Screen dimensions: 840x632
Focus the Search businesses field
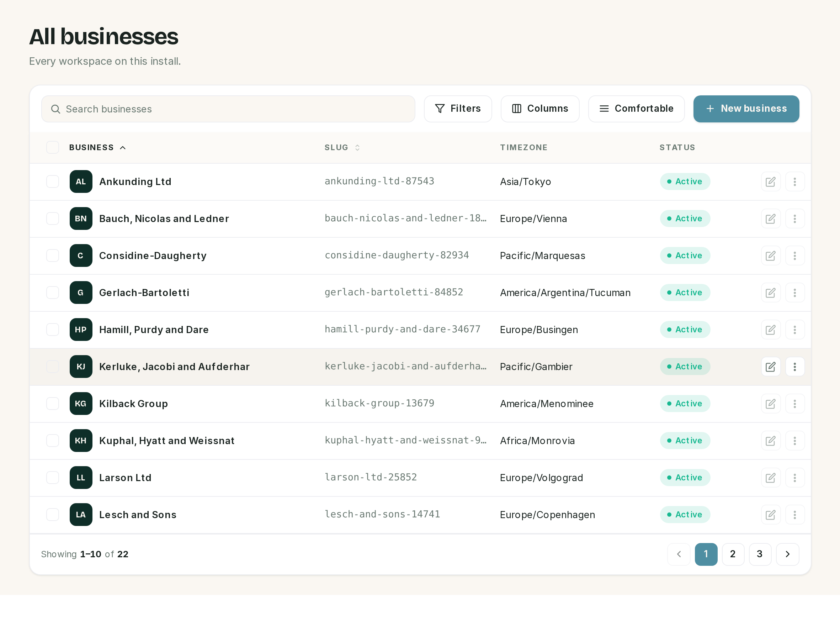click(x=228, y=109)
